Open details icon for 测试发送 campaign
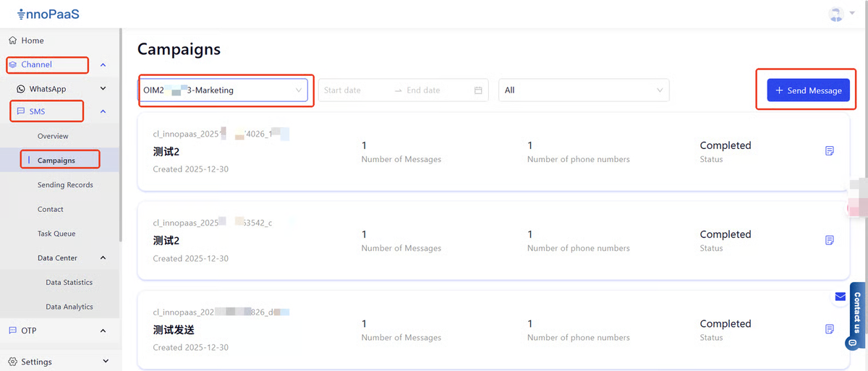 (x=830, y=329)
